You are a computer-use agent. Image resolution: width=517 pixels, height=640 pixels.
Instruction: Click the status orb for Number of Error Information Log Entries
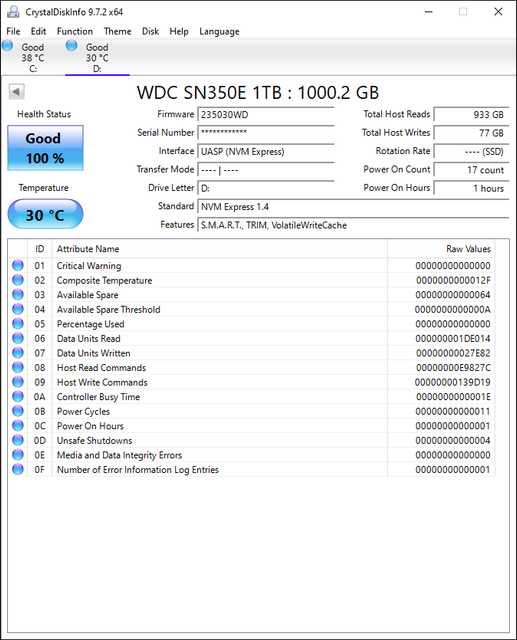coord(18,469)
